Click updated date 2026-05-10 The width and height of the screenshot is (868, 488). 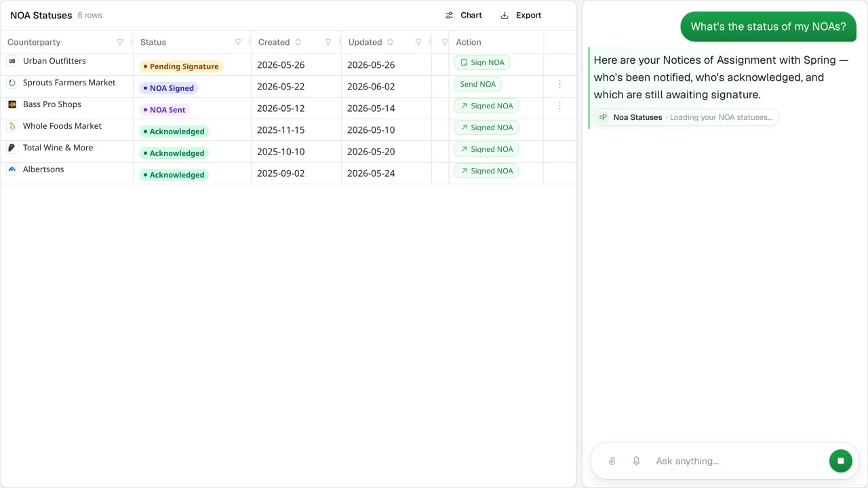pyautogui.click(x=371, y=130)
